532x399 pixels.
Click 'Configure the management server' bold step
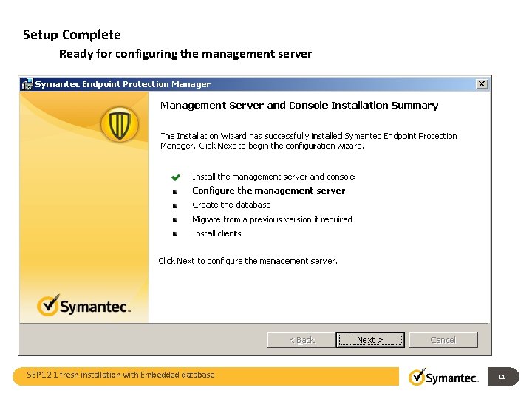click(x=269, y=191)
